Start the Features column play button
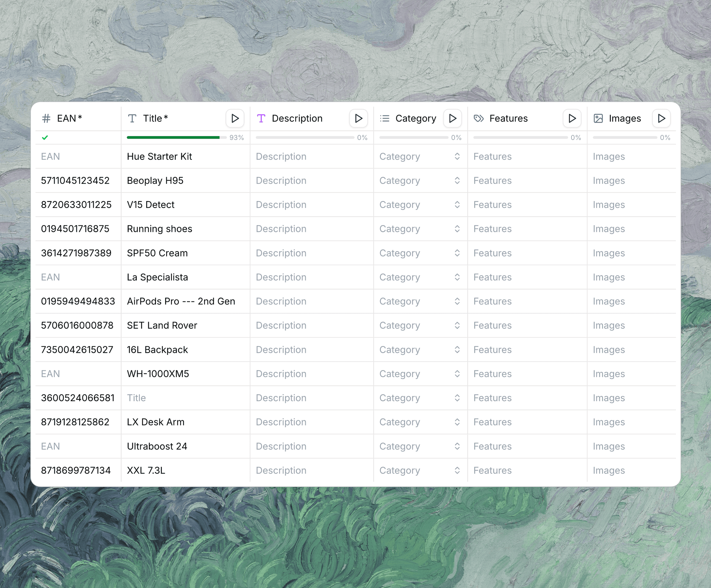This screenshot has width=711, height=588. [572, 118]
